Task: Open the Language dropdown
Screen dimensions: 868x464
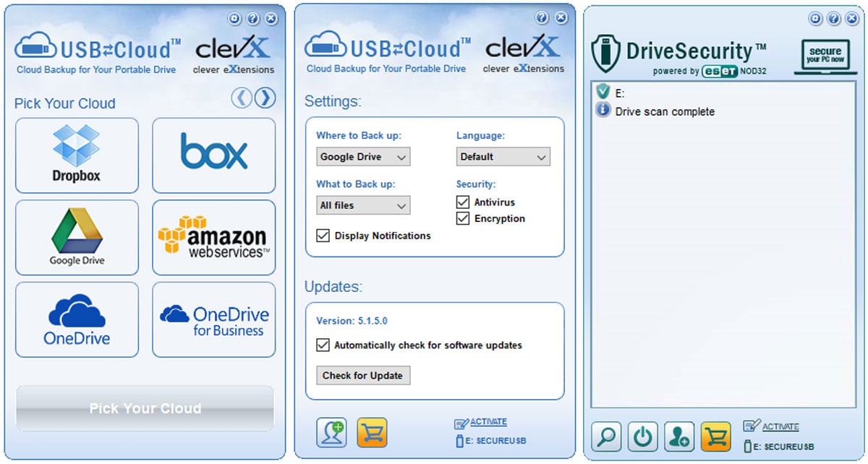Action: tap(503, 157)
